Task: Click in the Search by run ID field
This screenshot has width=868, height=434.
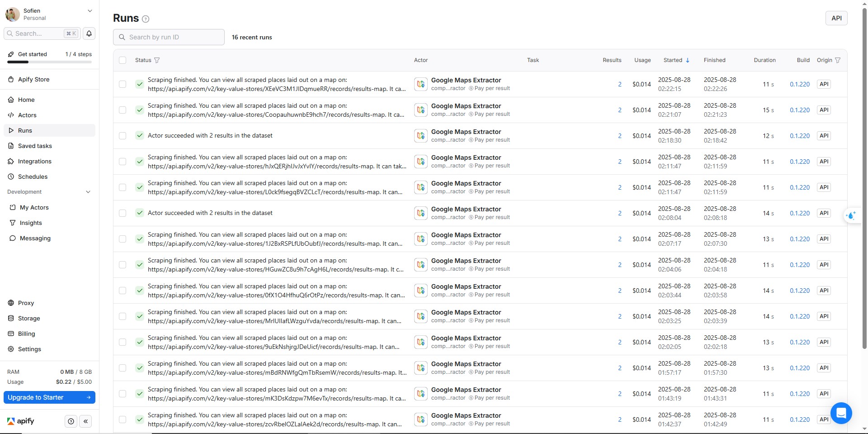Action: 169,37
